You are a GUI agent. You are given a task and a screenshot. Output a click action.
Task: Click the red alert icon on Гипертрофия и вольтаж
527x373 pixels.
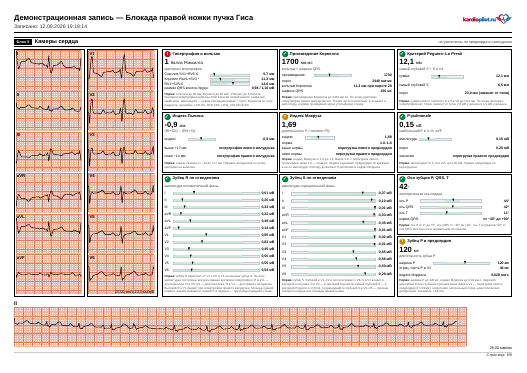pyautogui.click(x=167, y=54)
